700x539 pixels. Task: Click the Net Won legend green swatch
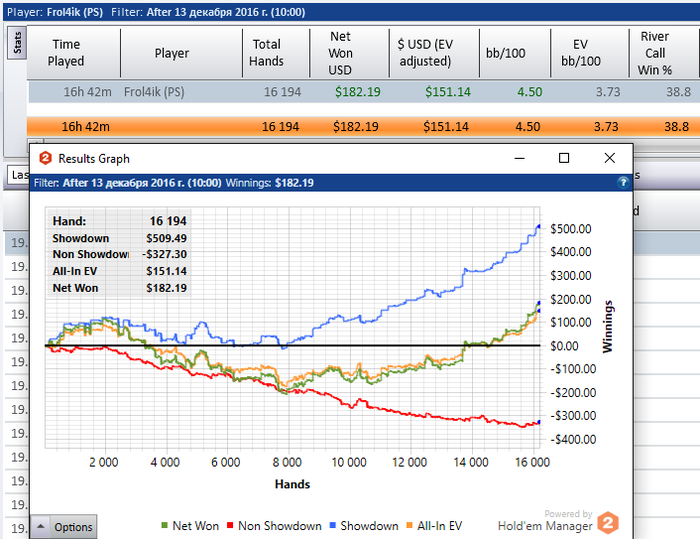(x=164, y=526)
